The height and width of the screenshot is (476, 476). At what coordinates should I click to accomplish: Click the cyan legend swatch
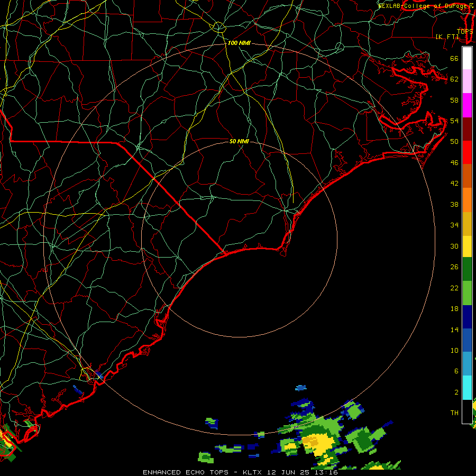[467, 388]
